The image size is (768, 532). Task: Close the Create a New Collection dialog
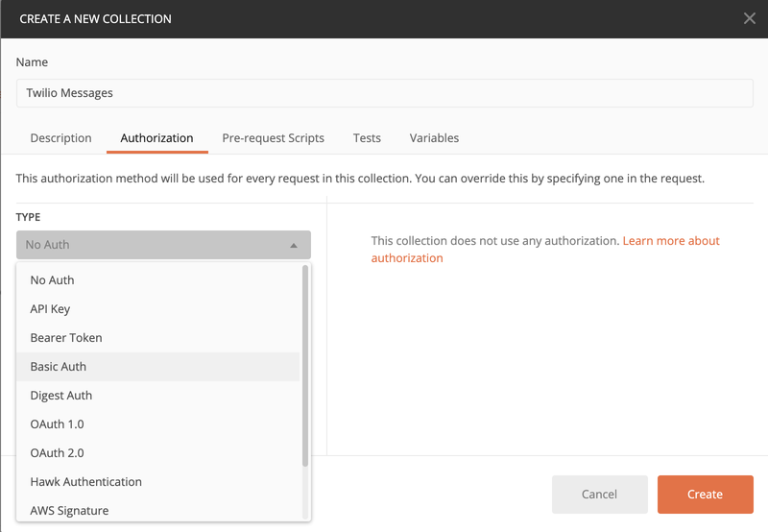coord(749,18)
